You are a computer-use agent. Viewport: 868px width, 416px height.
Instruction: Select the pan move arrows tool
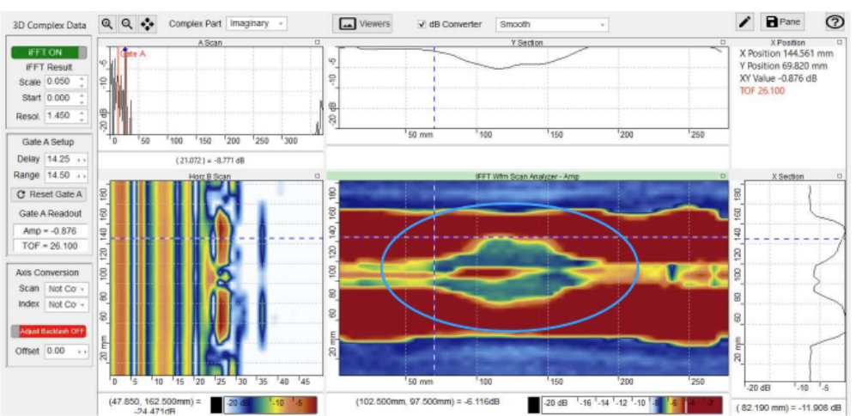(x=148, y=24)
